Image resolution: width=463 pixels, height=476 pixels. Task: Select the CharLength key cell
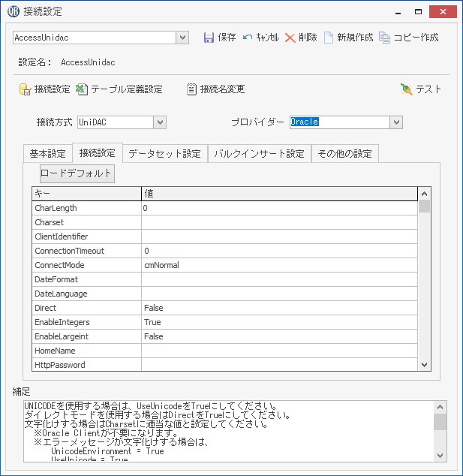[x=87, y=208]
